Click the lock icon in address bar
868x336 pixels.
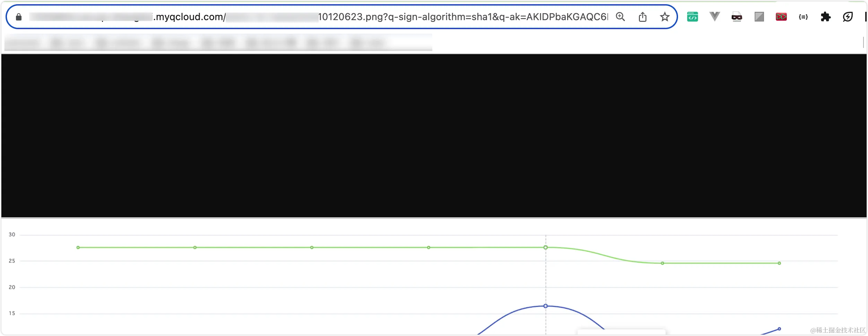point(19,17)
